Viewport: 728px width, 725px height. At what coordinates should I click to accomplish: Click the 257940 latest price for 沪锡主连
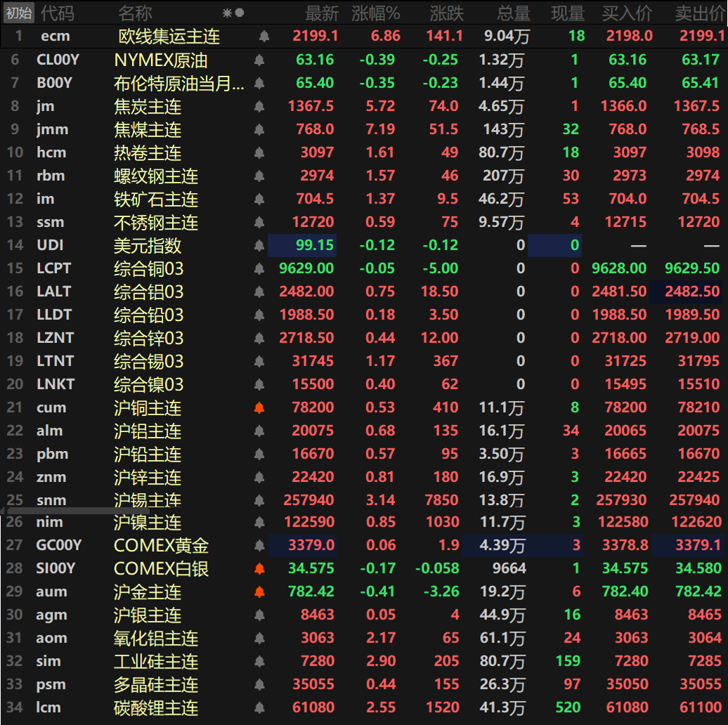point(308,500)
